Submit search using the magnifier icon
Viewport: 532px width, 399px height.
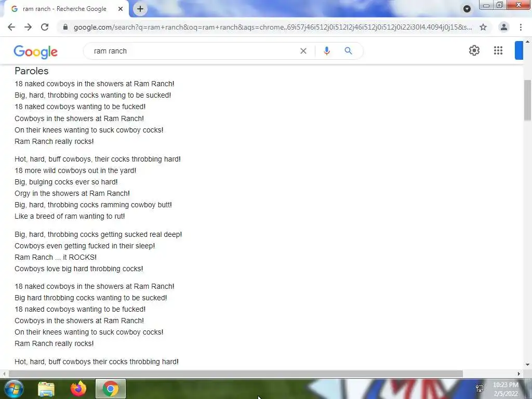[348, 51]
